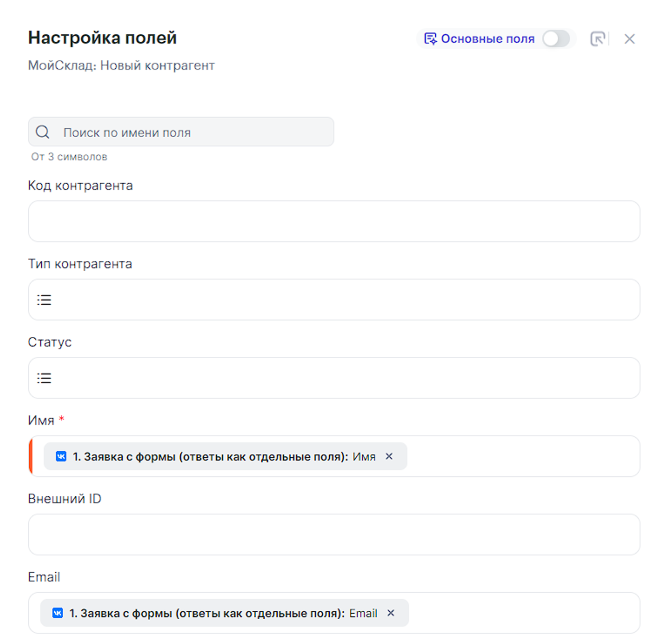Toggle the Основные поля switch
Viewport: 669px width, 644px height.
pos(556,39)
